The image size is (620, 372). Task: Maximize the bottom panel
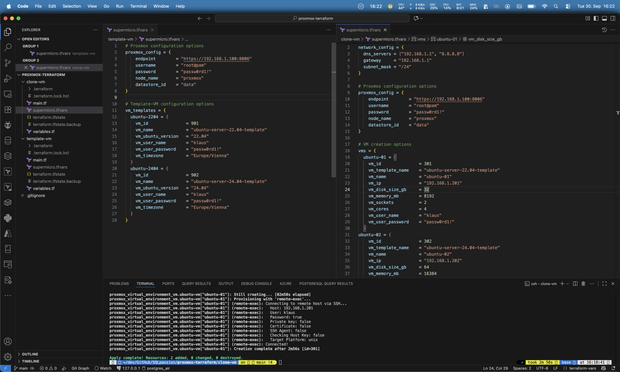pyautogui.click(x=604, y=283)
